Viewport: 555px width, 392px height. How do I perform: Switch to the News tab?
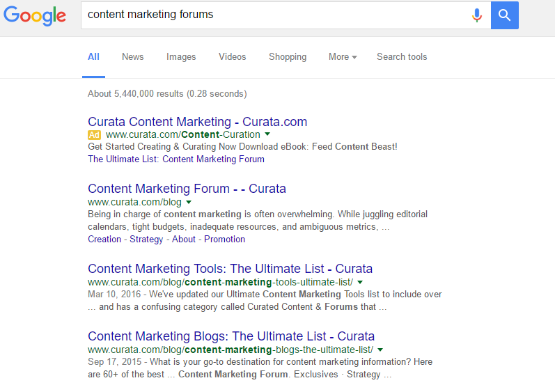(133, 56)
